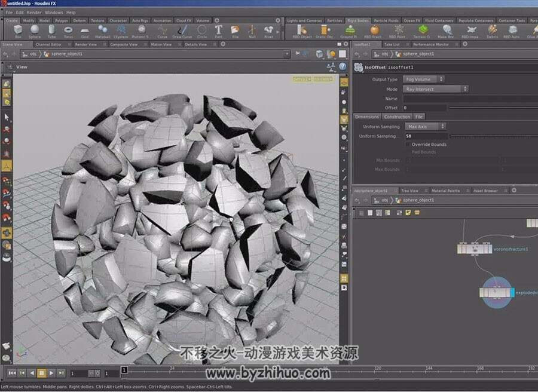Viewport: 538px width, 392px height.
Task: Select the LSystem shelf tool
Action: [x=121, y=31]
